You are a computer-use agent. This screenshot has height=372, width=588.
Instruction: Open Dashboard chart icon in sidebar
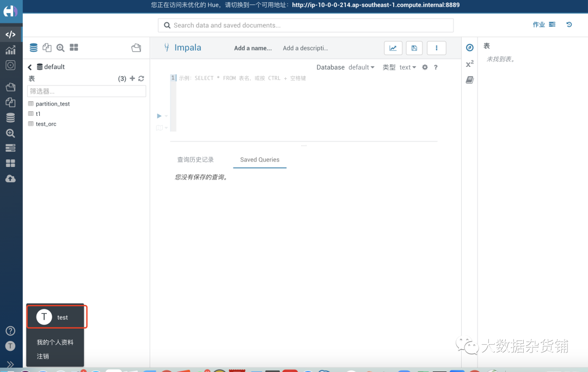click(10, 50)
